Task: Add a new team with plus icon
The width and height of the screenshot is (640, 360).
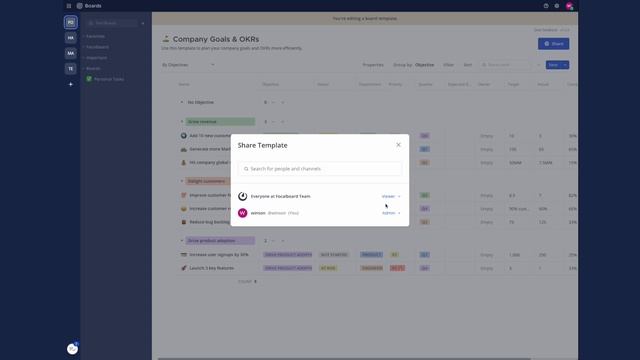Action: click(x=71, y=84)
